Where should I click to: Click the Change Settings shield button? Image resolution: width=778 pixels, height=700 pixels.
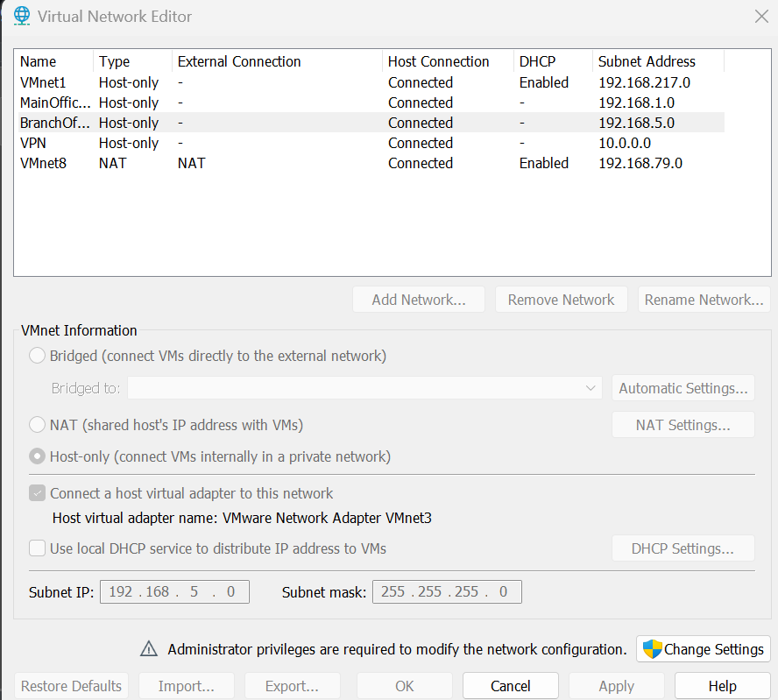click(x=703, y=649)
